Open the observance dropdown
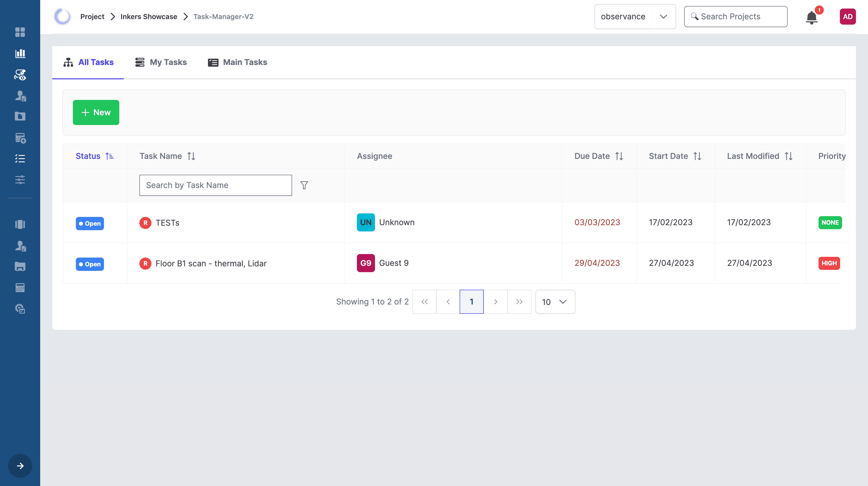This screenshot has width=868, height=486. point(635,17)
